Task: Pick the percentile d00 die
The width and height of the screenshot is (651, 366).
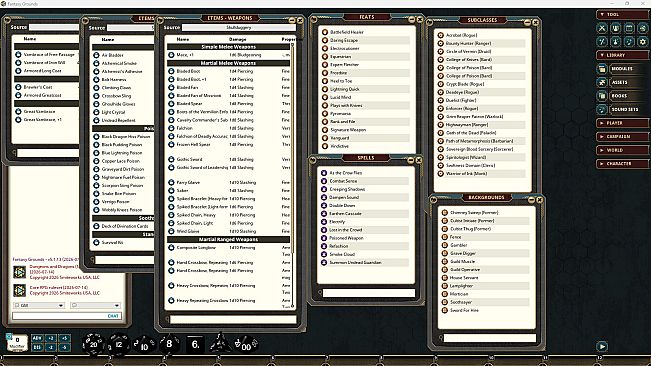Action: (x=246, y=345)
